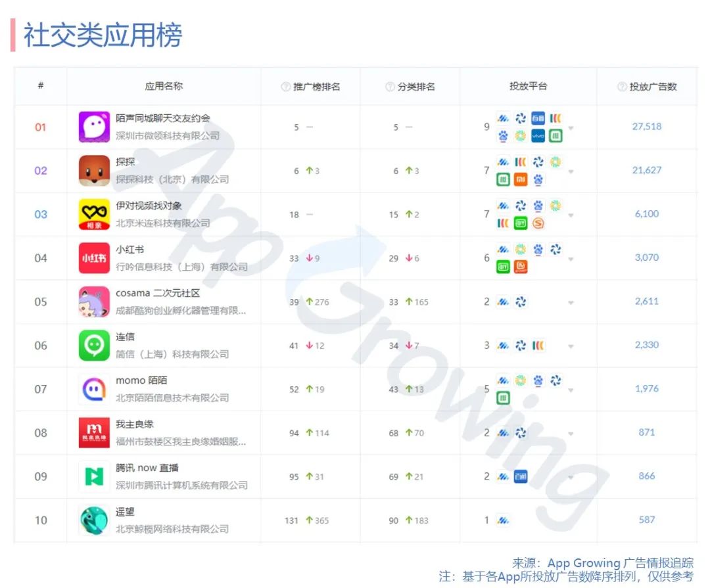
Task: Click the vivo platform icon in 陌声 row
Action: (x=538, y=136)
